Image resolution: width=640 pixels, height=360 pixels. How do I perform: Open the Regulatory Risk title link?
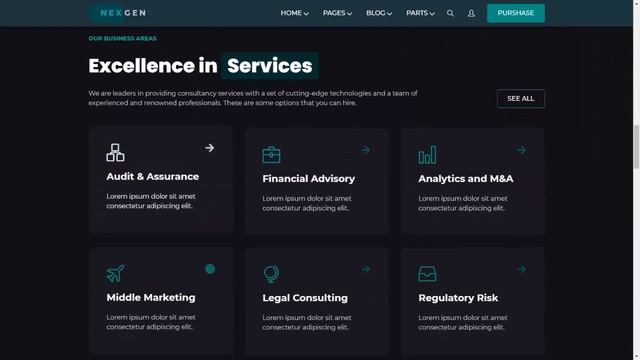(458, 298)
